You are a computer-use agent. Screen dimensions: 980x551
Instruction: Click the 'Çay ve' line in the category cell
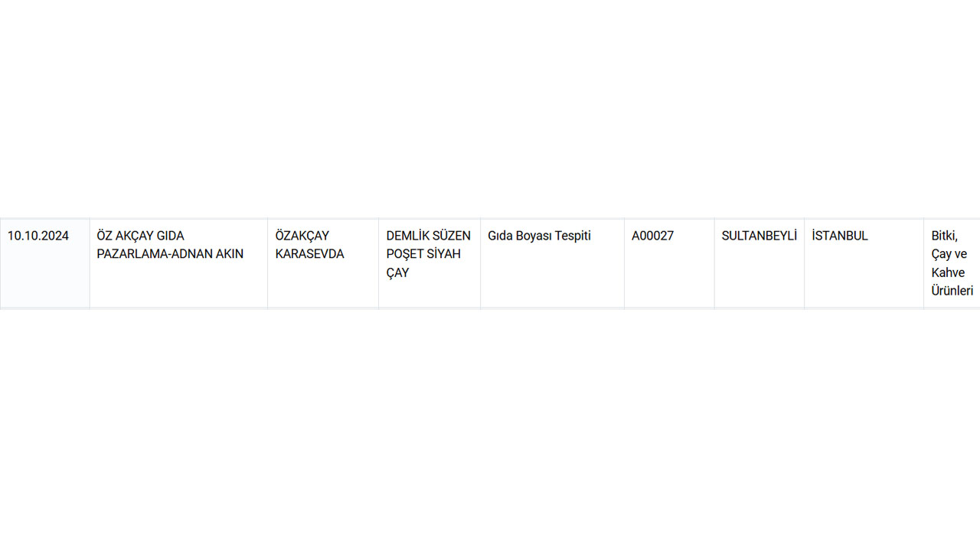click(x=949, y=254)
